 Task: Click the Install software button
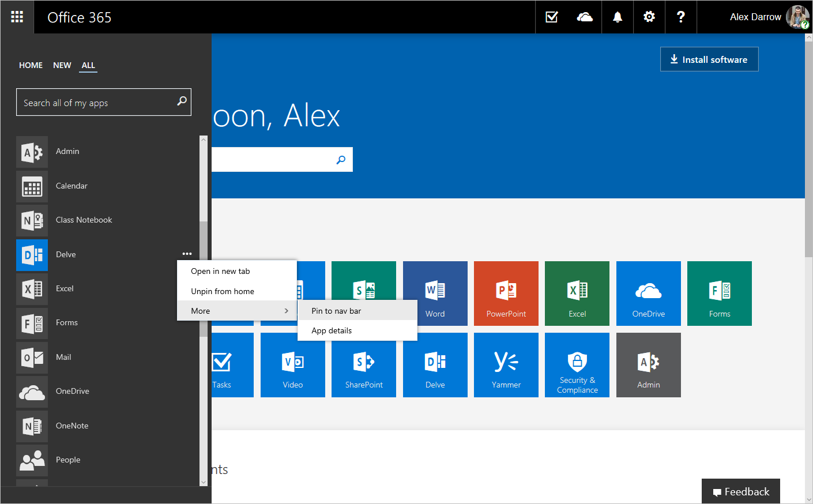pyautogui.click(x=709, y=59)
